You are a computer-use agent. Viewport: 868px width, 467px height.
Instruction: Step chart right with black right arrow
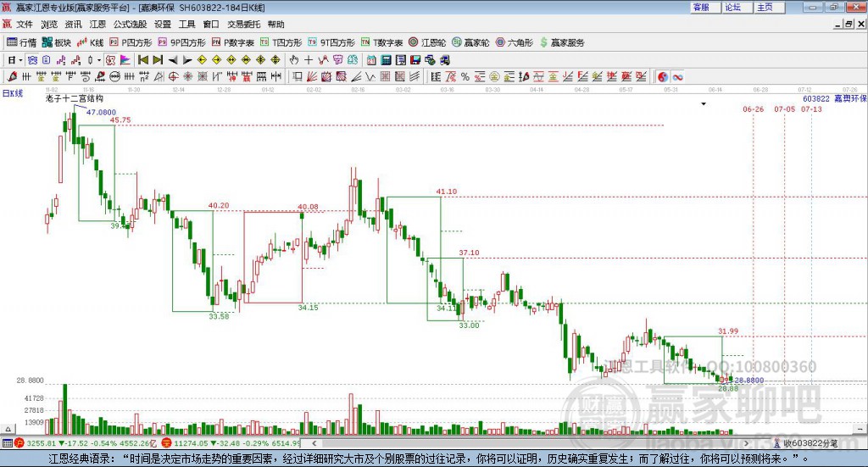pyautogui.click(x=187, y=60)
